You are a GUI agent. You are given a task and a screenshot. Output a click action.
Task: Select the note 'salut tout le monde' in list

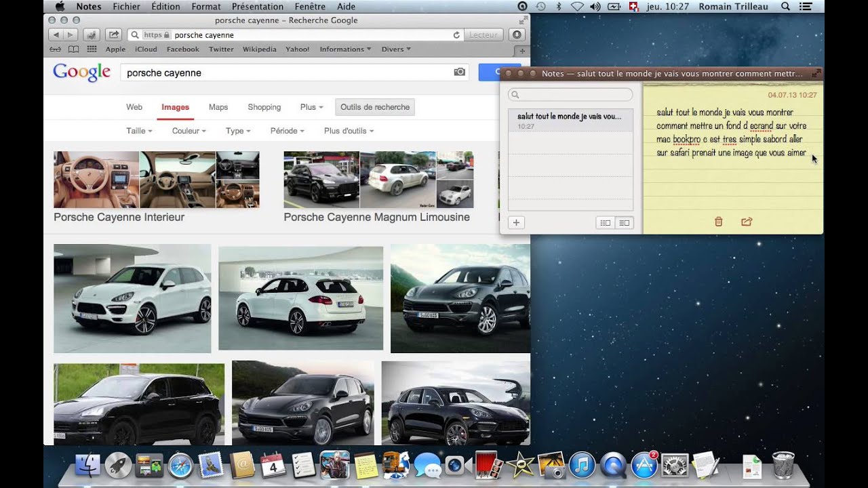(x=570, y=121)
